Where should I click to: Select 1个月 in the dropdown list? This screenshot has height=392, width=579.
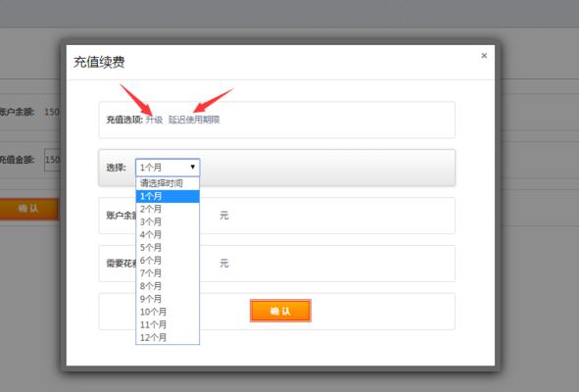(x=168, y=196)
